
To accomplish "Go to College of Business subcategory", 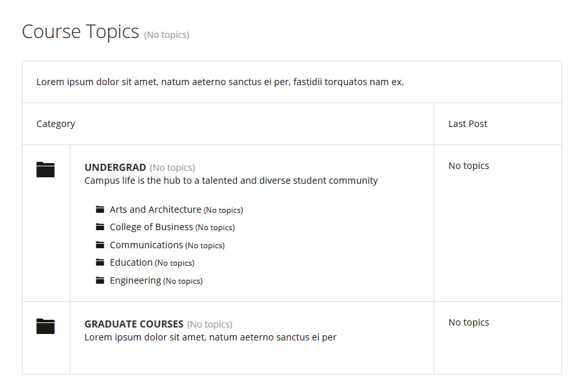I will (x=152, y=227).
